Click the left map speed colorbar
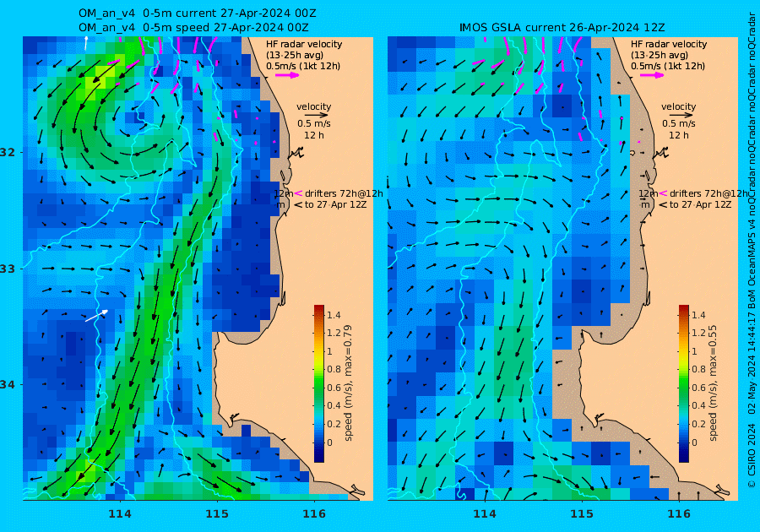This screenshot has width=760, height=532. tap(319, 383)
